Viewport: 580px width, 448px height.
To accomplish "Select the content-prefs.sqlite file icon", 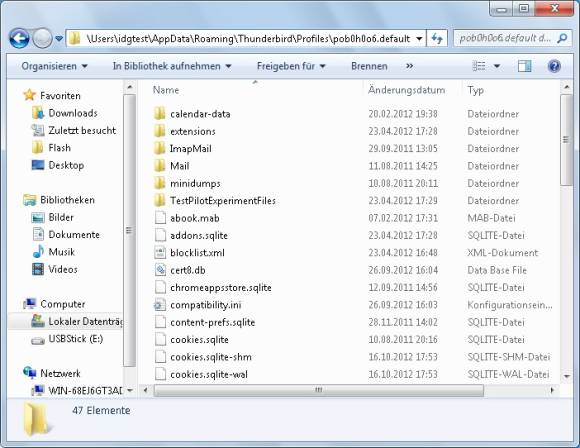I will click(x=160, y=322).
